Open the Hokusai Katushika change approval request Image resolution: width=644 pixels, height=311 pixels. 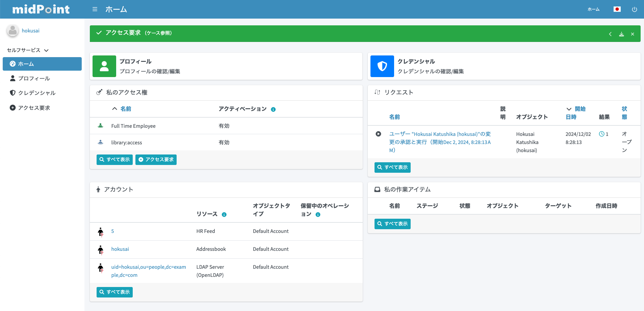440,142
